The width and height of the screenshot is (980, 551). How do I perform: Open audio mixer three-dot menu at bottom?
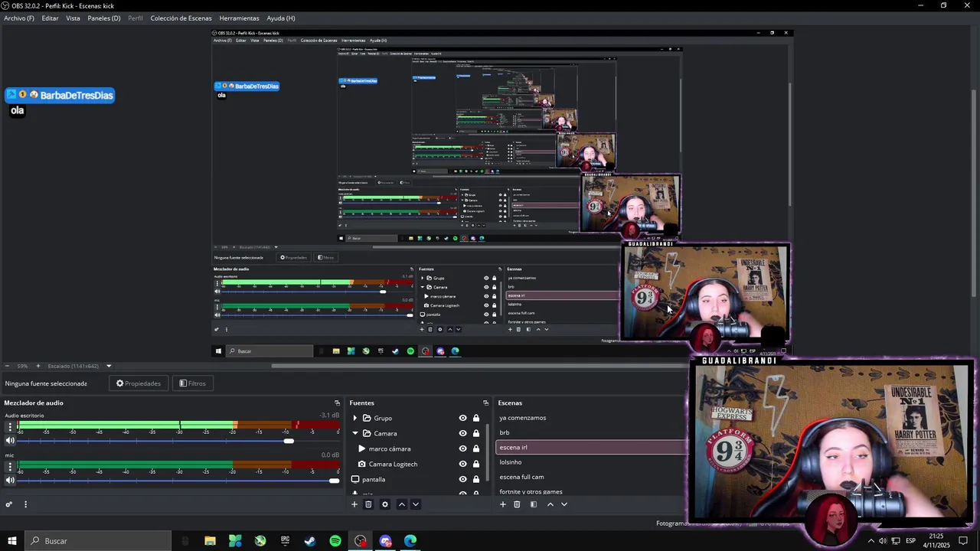(x=25, y=504)
